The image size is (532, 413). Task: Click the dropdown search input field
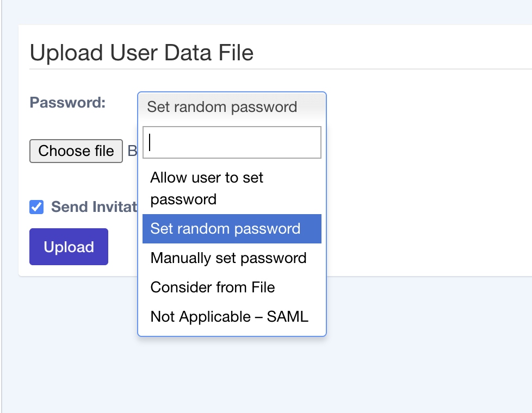tap(232, 142)
